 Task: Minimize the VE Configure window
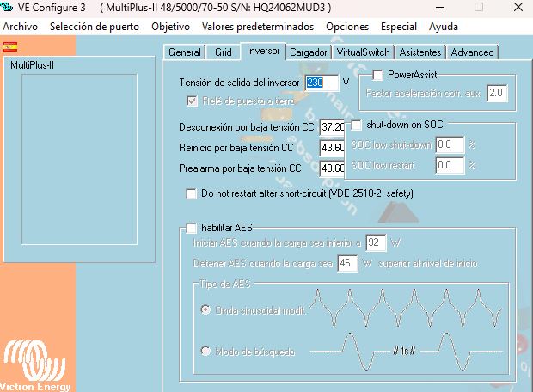pyautogui.click(x=440, y=8)
